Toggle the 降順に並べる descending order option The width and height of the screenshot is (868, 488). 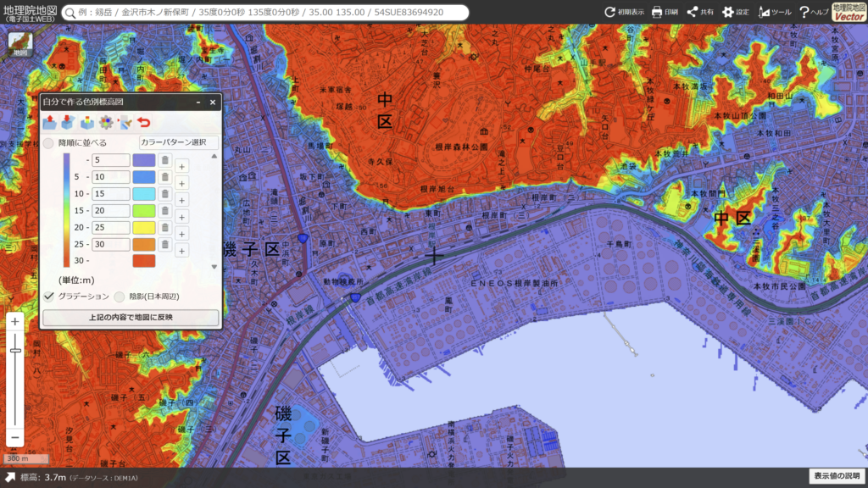click(48, 142)
